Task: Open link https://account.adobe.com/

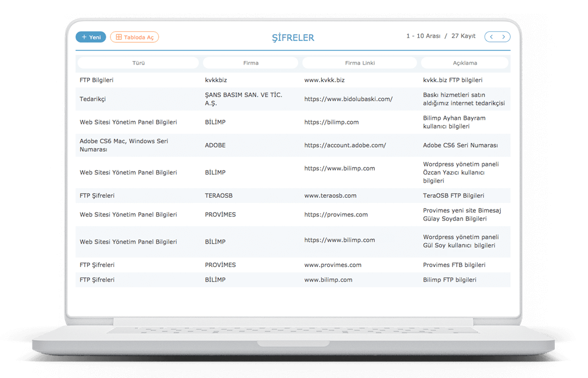Action: coord(345,145)
